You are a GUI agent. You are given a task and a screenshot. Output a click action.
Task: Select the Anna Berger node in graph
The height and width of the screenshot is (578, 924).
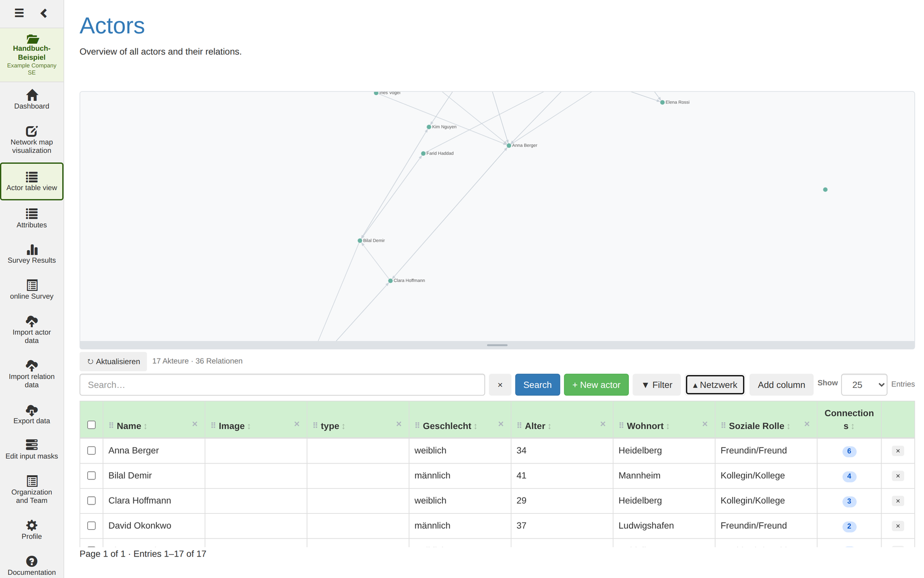tap(509, 146)
